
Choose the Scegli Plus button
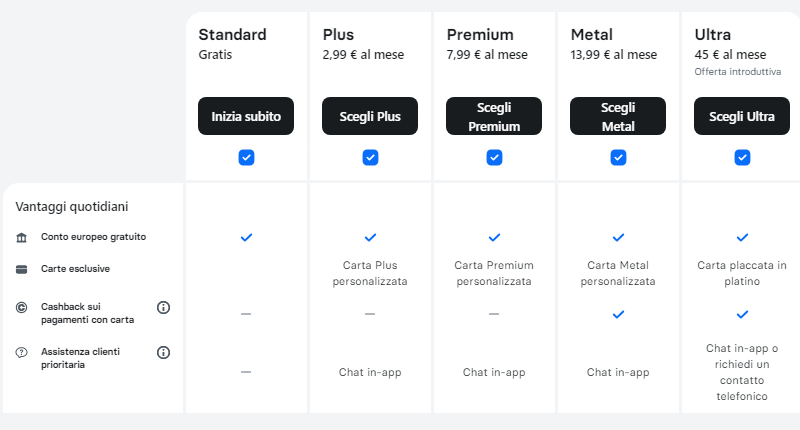(x=370, y=116)
